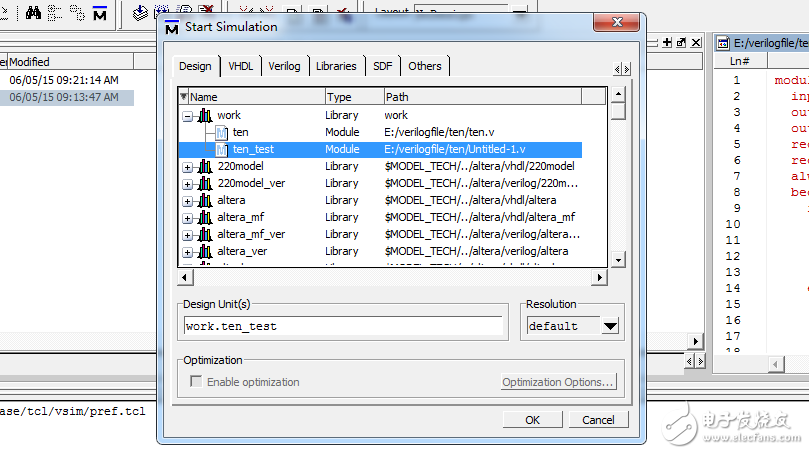Click the Name column sort triangle
Viewport: 809px width, 454px height.
coord(184,96)
